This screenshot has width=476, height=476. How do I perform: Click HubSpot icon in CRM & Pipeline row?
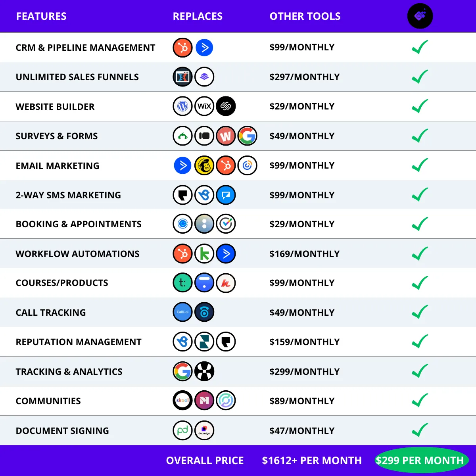(x=183, y=48)
